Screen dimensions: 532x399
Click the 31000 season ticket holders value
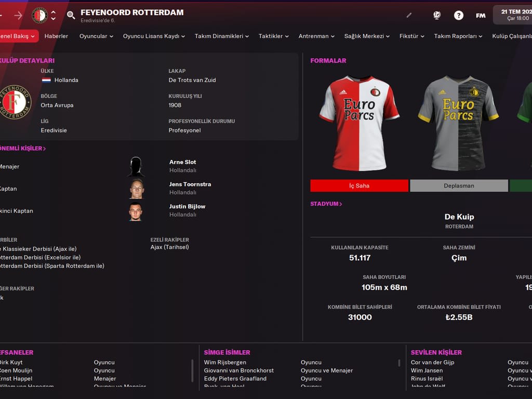360,317
